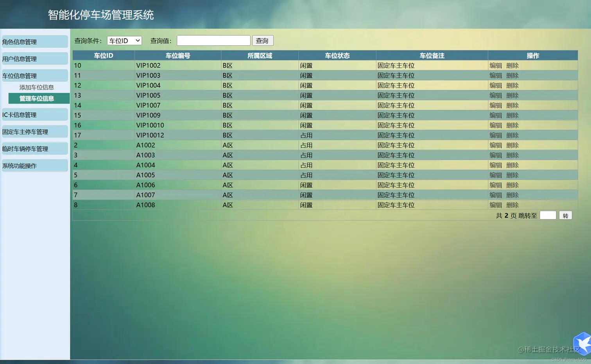Open IC卡信息管理 sidebar menu
Image resolution: width=591 pixels, height=364 pixels.
34,115
